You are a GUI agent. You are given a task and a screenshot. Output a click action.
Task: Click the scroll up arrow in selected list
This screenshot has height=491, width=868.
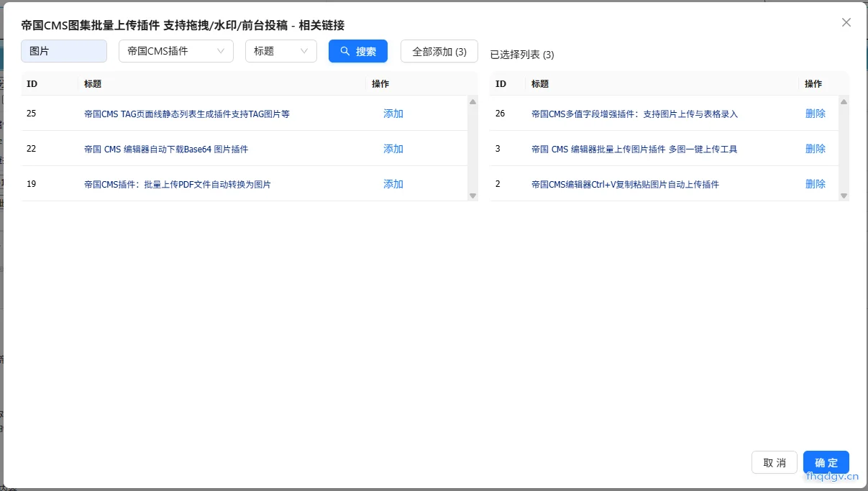[x=844, y=101]
